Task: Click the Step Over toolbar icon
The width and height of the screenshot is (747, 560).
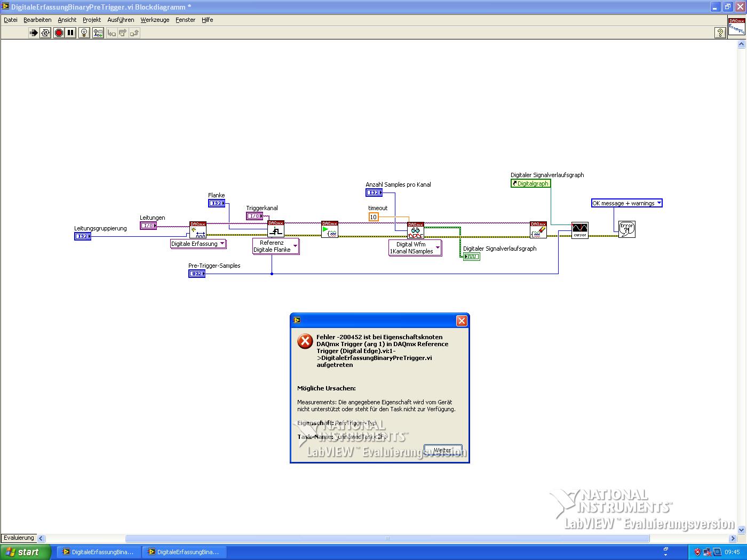Action: (x=123, y=33)
